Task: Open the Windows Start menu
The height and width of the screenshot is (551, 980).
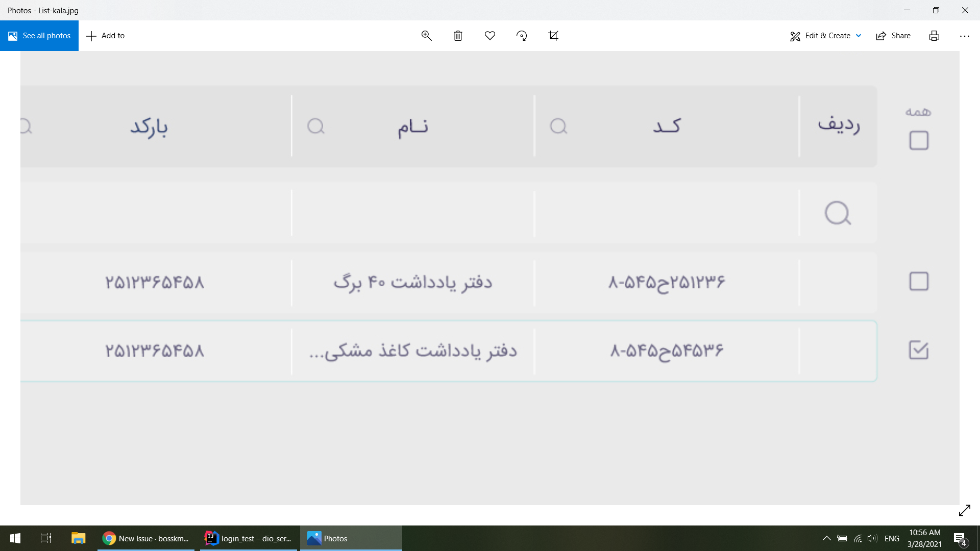Action: [15, 538]
